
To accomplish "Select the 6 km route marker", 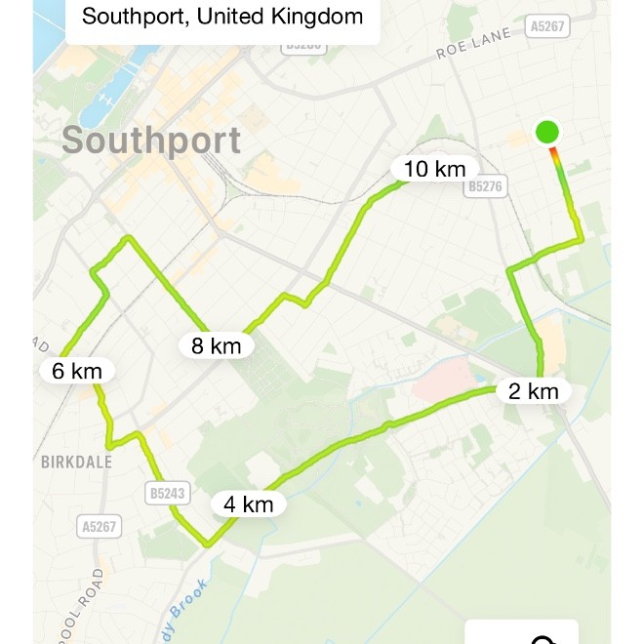I will click(x=77, y=371).
